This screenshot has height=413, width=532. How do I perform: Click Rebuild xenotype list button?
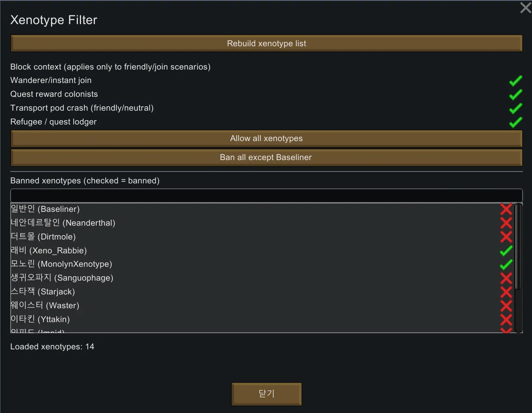click(266, 43)
